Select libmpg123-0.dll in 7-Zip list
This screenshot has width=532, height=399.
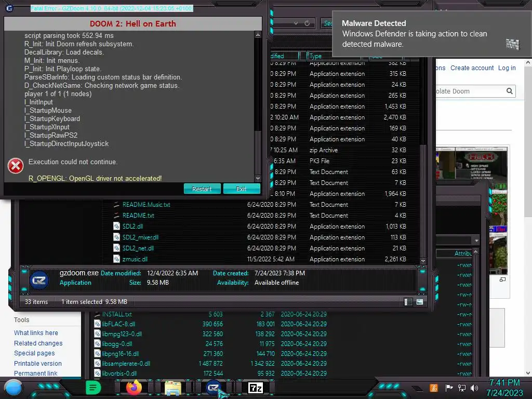(122, 334)
